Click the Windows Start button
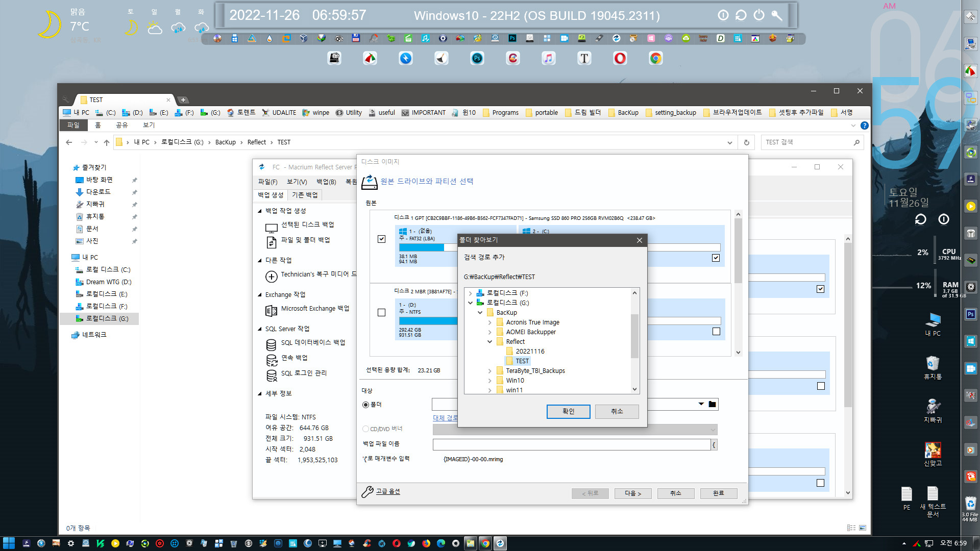The height and width of the screenshot is (551, 980). [x=9, y=543]
